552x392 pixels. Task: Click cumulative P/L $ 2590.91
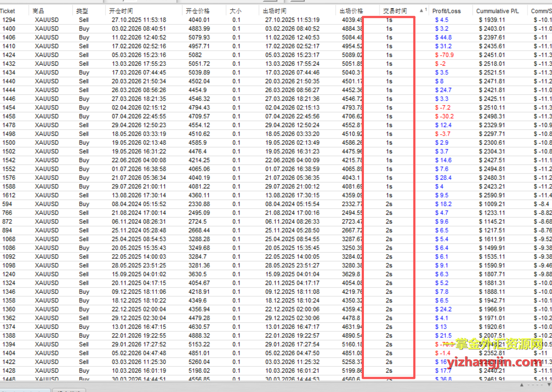pos(492,195)
